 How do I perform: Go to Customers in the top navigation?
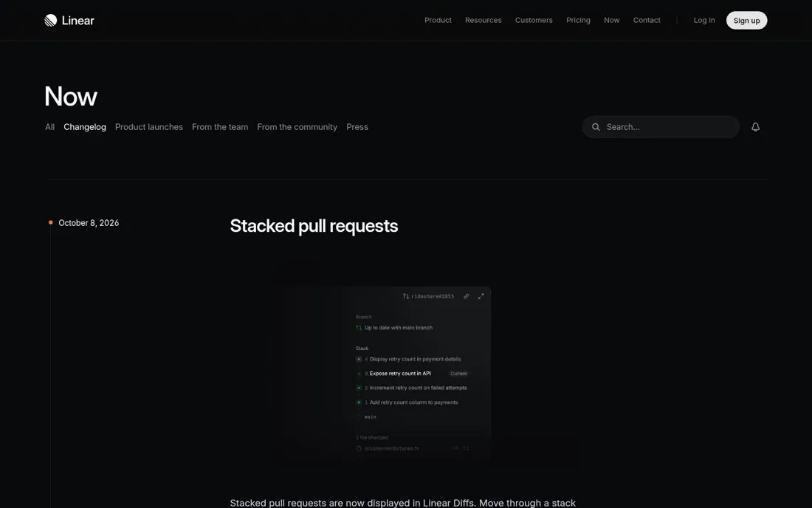coord(534,20)
